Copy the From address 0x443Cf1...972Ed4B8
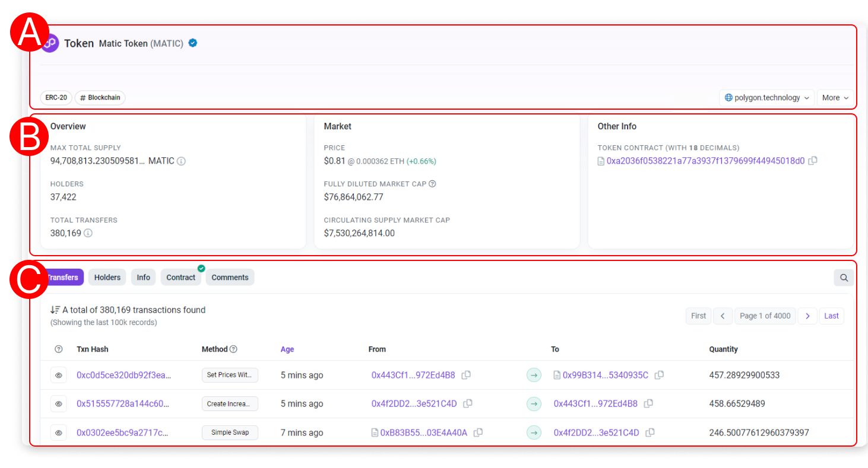This screenshot has height=468, width=868. pyautogui.click(x=467, y=375)
